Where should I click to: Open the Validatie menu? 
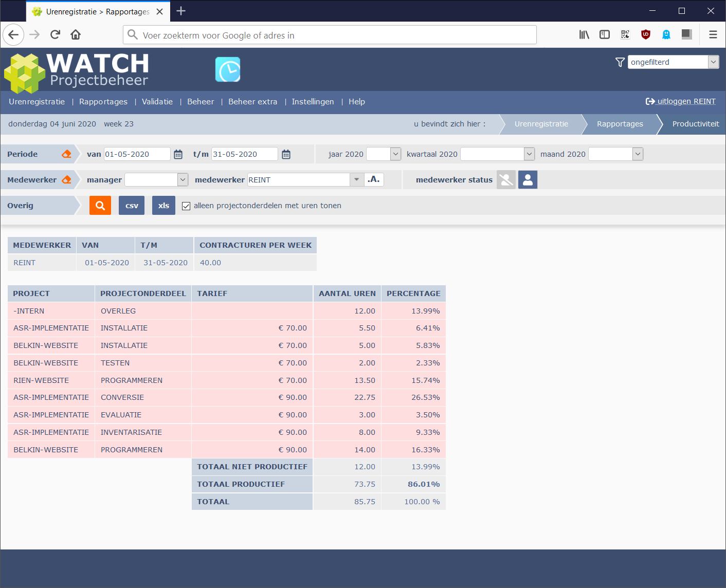point(157,102)
